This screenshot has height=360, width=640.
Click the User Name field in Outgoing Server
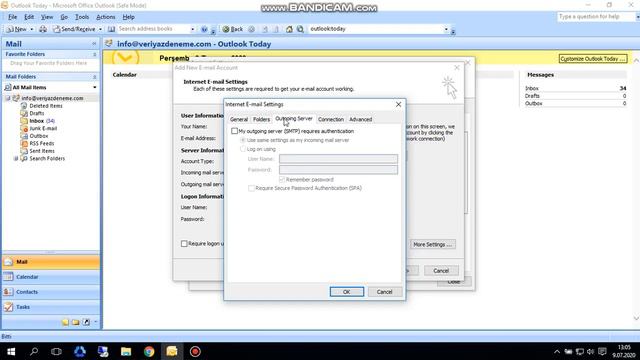[338, 159]
